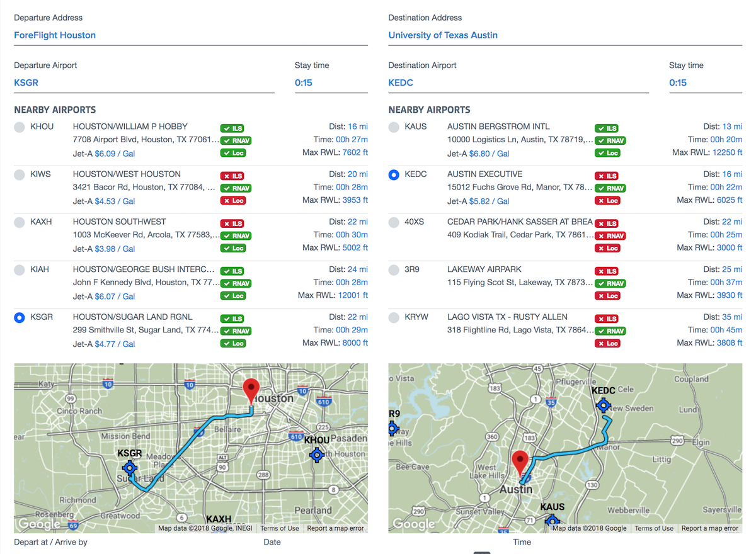Edit the Destination Address field
This screenshot has height=554, width=756.
(565, 35)
